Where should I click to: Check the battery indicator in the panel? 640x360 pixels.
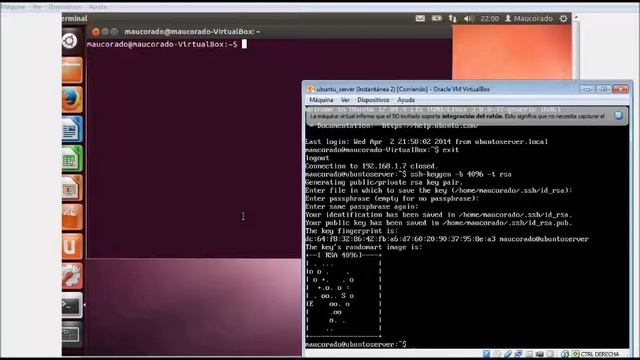(436, 18)
